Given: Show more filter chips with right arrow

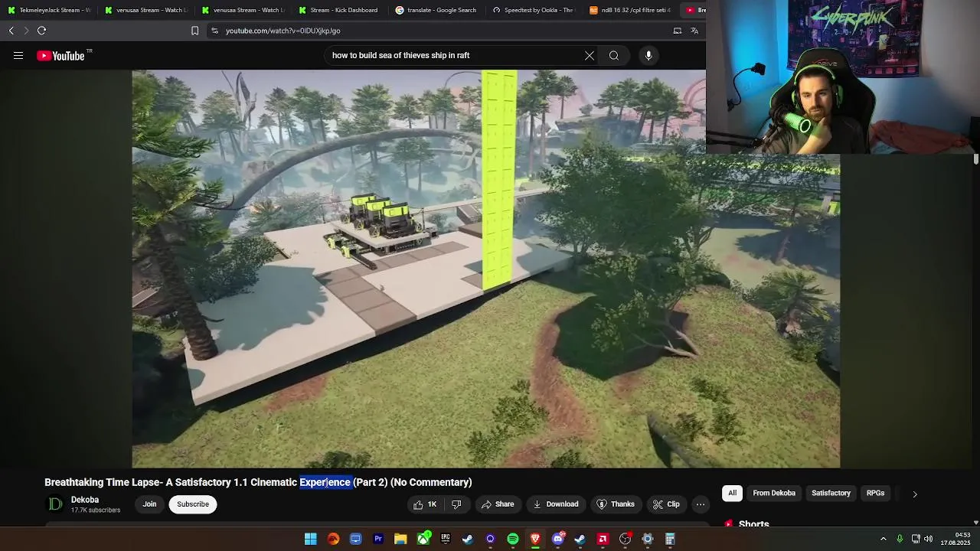Looking at the screenshot, I should [x=915, y=494].
